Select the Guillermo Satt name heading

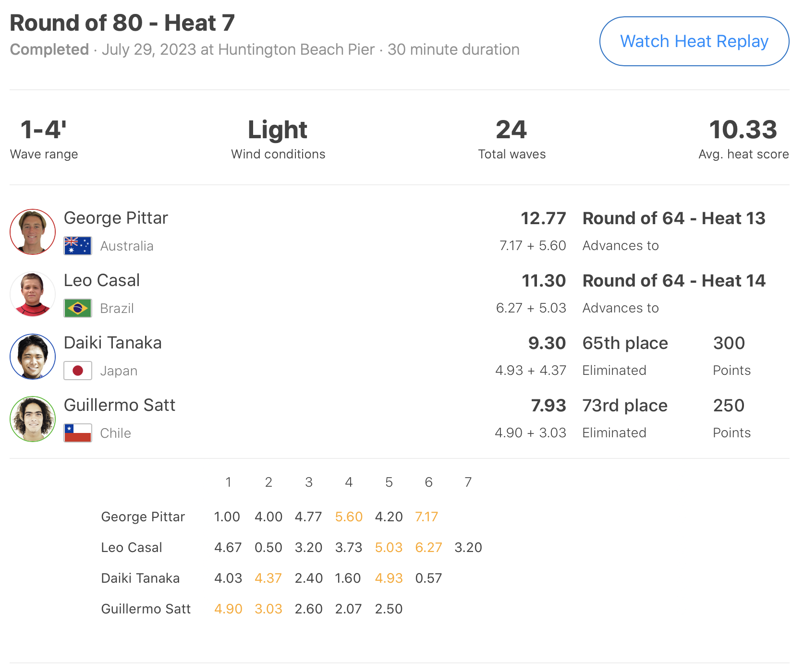tap(120, 405)
